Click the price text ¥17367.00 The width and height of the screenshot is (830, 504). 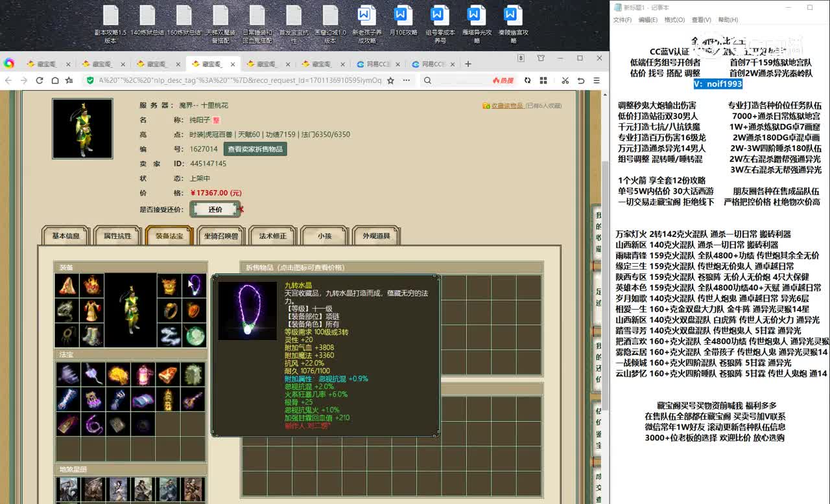216,193
